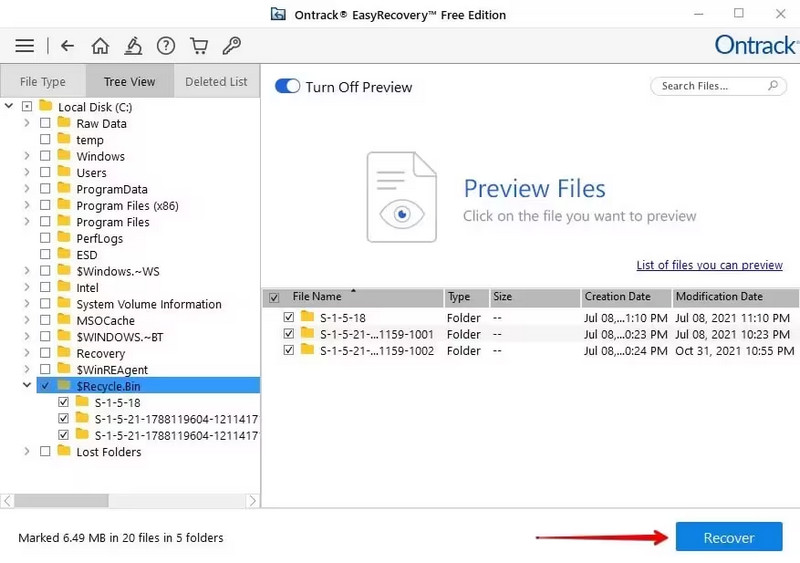Image resolution: width=800 pixels, height=563 pixels.
Task: Sort by the Type column header
Action: (466, 297)
